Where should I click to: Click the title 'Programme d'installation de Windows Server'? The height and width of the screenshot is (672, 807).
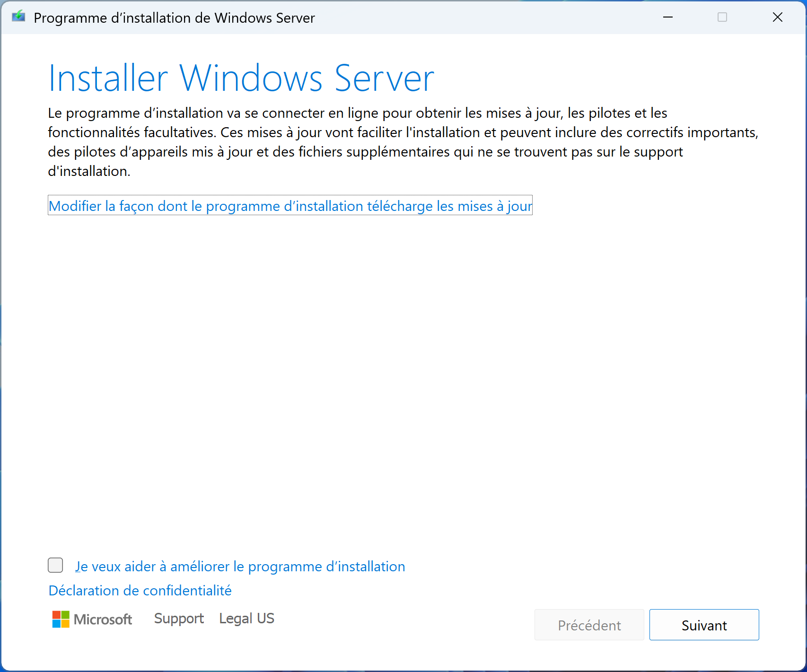pyautogui.click(x=174, y=18)
